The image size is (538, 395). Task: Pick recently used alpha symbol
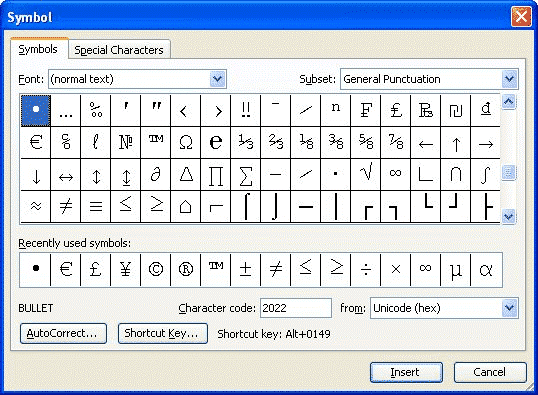click(486, 270)
